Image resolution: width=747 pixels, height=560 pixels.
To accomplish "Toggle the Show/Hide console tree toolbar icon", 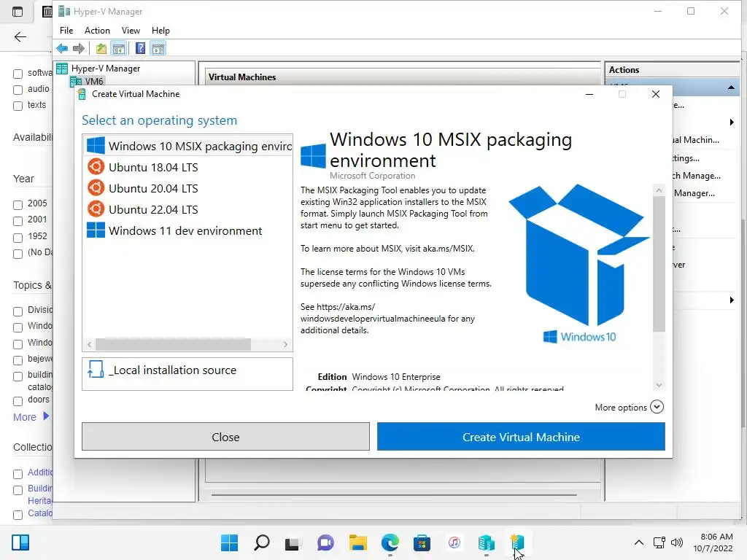I will [119, 49].
